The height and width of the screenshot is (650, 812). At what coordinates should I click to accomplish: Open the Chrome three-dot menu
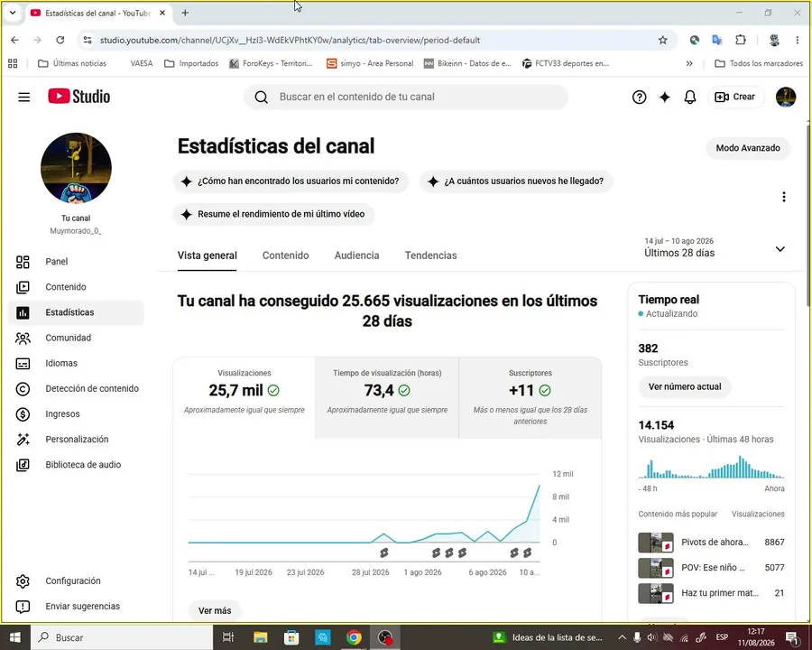[x=797, y=40]
